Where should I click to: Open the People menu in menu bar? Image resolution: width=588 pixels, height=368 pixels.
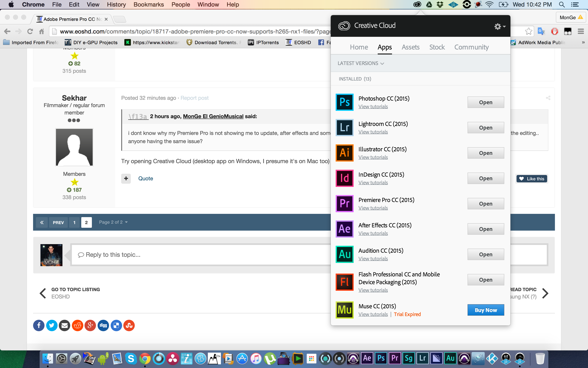(x=180, y=4)
